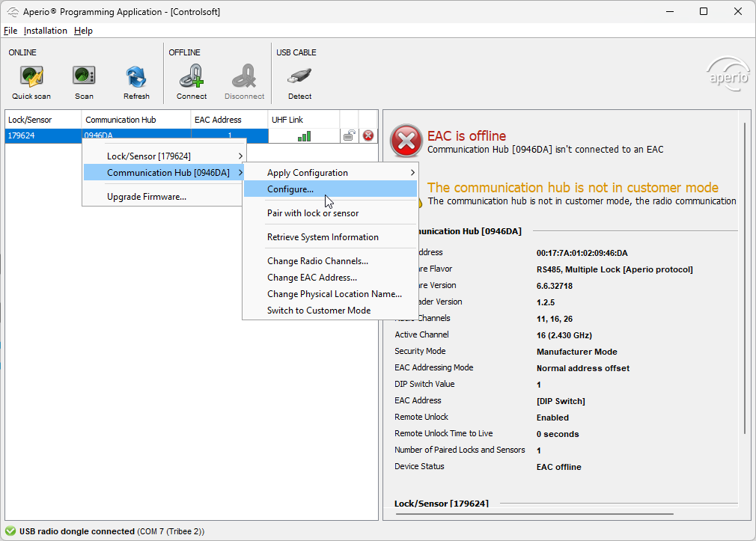
Task: Open the Installation menu
Action: tap(46, 31)
